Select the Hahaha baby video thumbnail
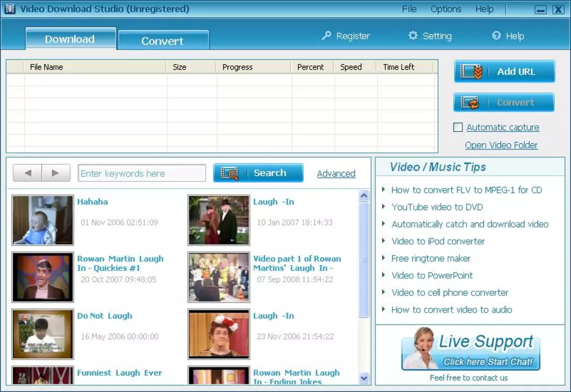Image resolution: width=571 pixels, height=392 pixels. coord(43,220)
